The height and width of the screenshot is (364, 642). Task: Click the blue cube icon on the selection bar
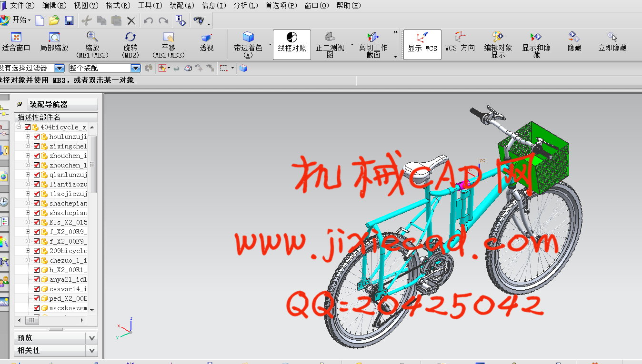point(243,69)
